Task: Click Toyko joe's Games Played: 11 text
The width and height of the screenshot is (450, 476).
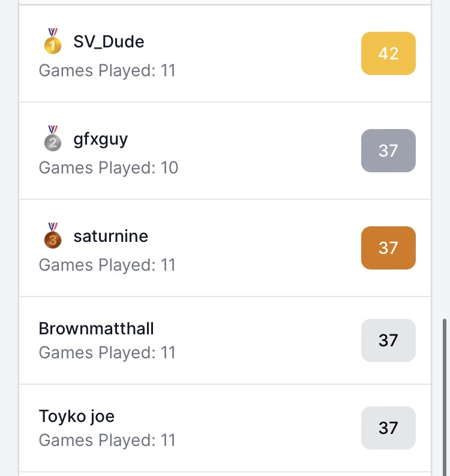Action: 107,441
